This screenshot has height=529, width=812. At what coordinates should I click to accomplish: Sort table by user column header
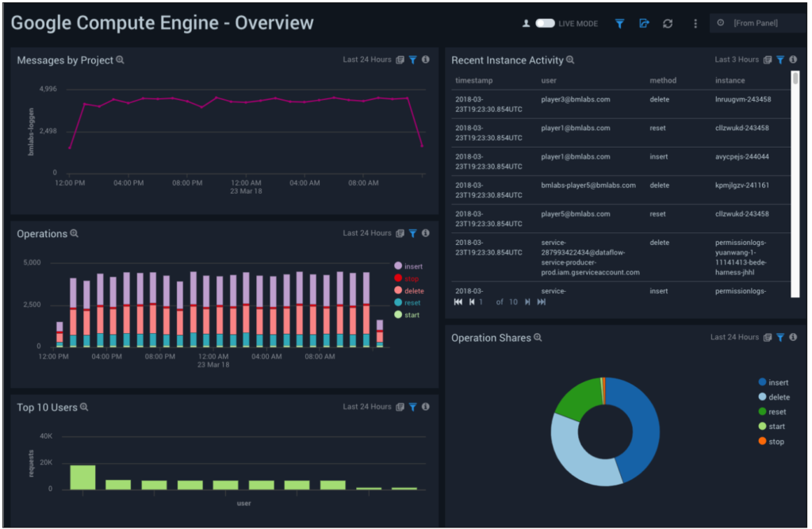point(549,80)
